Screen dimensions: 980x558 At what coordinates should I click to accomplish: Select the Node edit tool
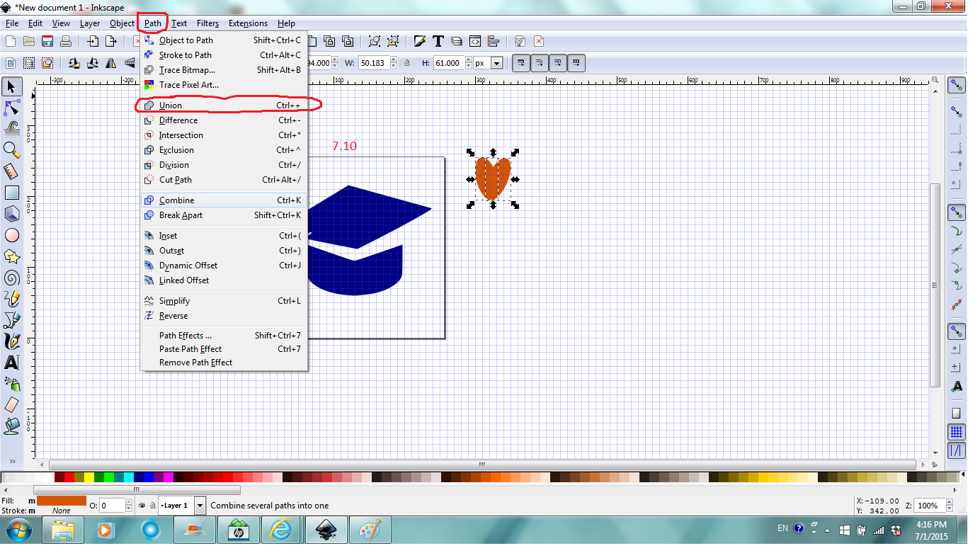point(12,108)
